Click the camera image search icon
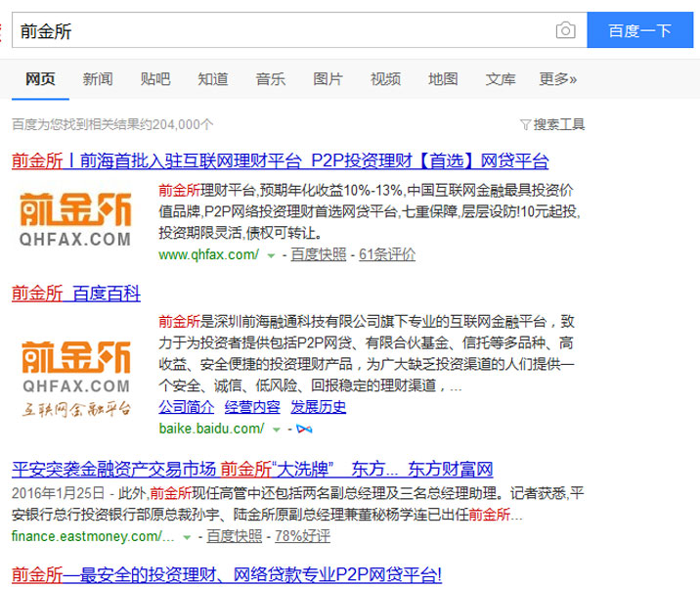The width and height of the screenshot is (700, 589). point(565,30)
